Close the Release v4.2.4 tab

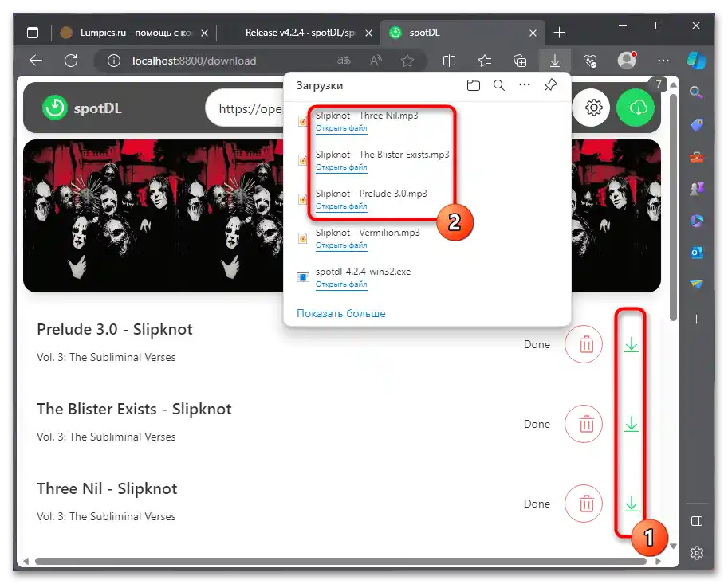pyautogui.click(x=368, y=33)
